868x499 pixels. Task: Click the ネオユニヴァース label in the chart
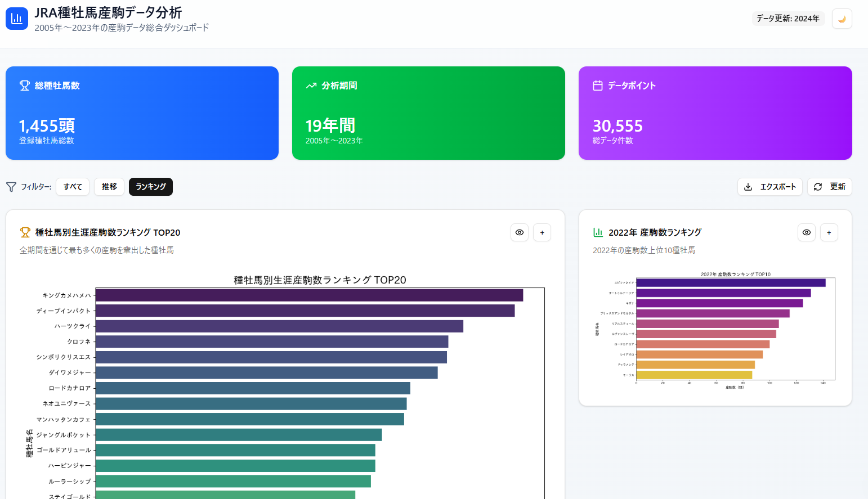click(66, 403)
